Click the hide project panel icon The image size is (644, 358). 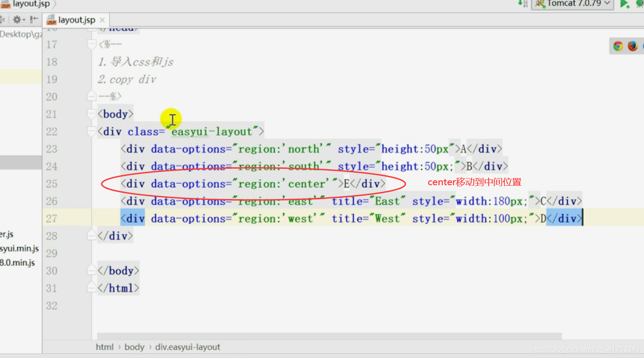click(x=34, y=20)
